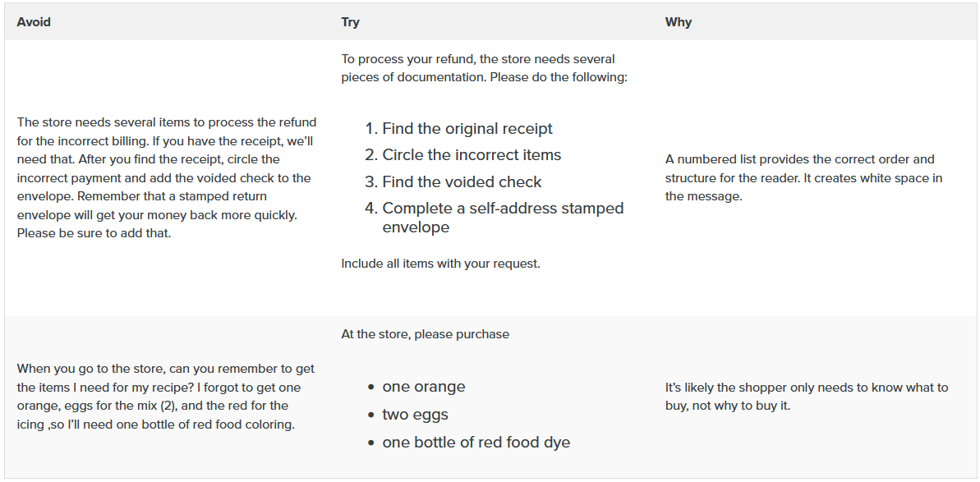Click the "It's likely the shopper" explanation text
980x482 pixels.
tap(806, 397)
